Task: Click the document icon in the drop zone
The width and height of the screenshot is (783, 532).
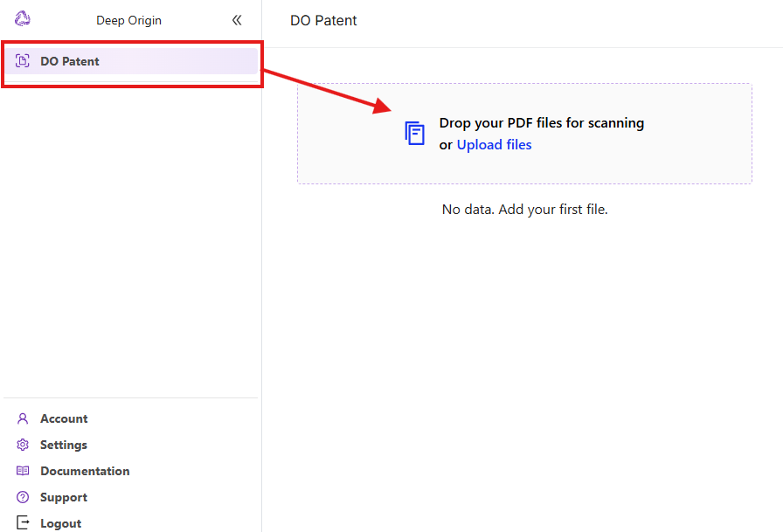Action: pyautogui.click(x=415, y=133)
